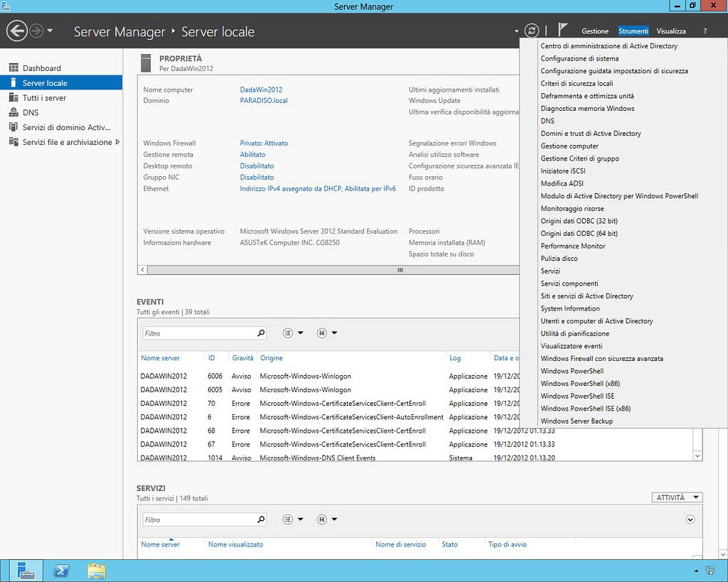Image resolution: width=728 pixels, height=582 pixels.
Task: Open the notifications flag
Action: [x=562, y=30]
